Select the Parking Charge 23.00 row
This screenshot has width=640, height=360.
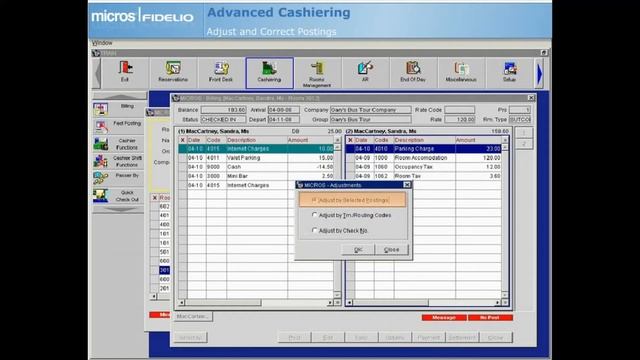[424, 149]
